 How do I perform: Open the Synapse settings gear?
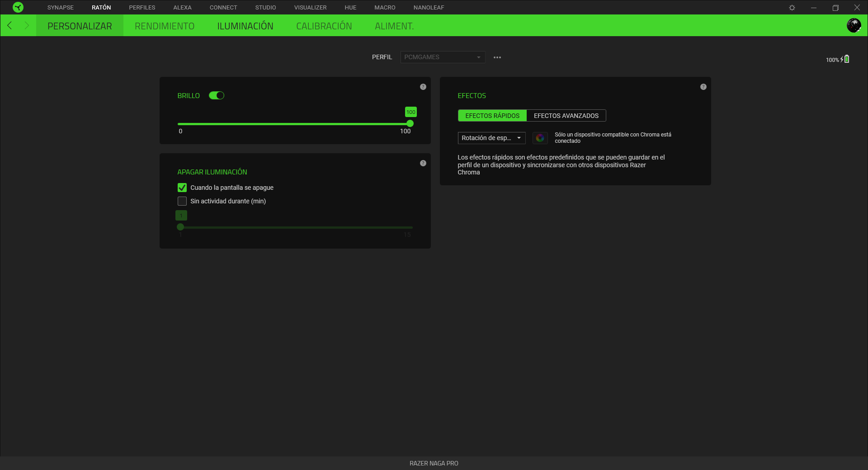[x=793, y=7]
